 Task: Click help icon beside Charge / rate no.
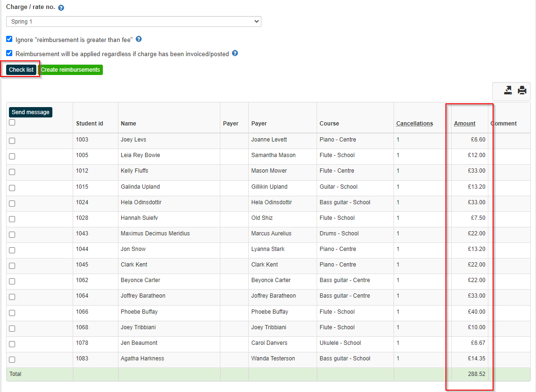pos(61,8)
